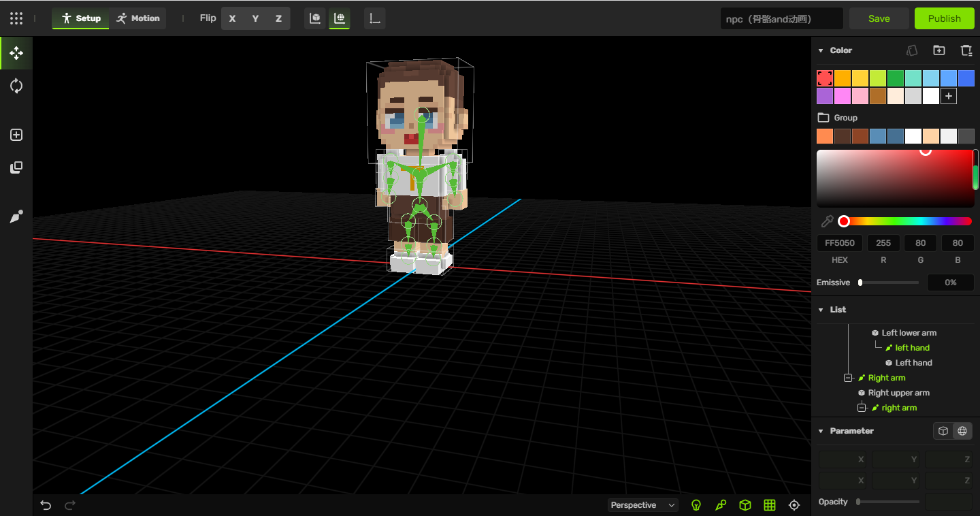Choose the orange palette swatch
This screenshot has width=980, height=516.
pos(843,78)
